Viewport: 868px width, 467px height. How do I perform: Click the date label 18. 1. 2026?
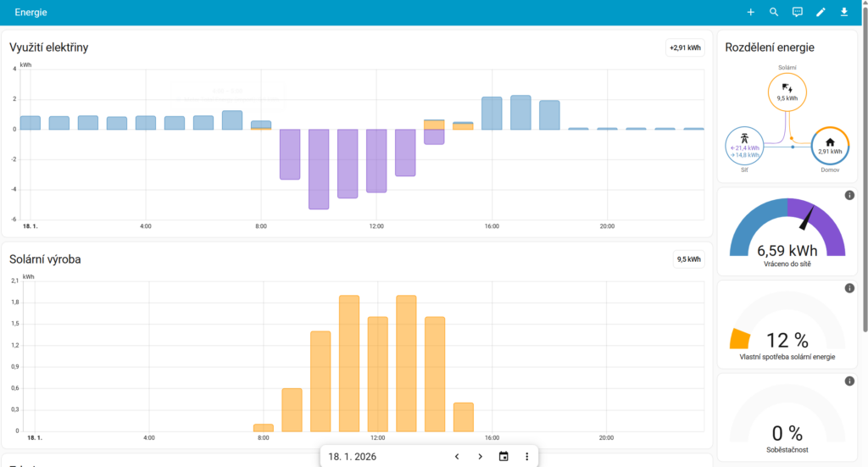click(352, 456)
